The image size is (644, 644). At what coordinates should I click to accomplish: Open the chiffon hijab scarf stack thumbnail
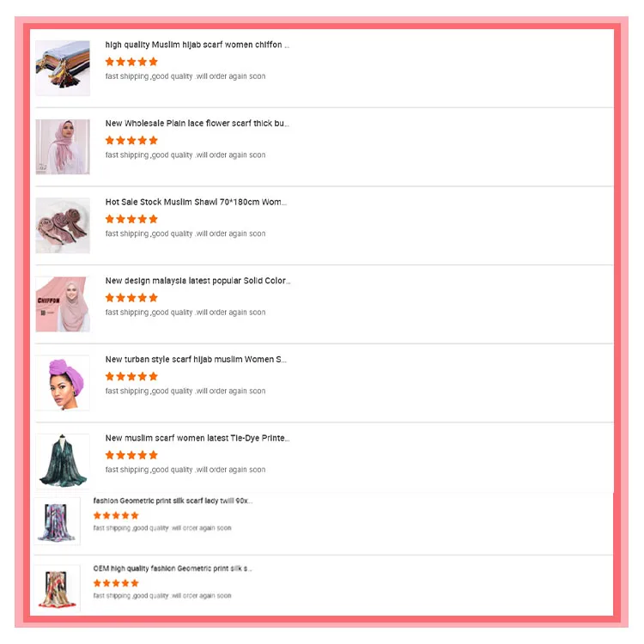click(x=63, y=68)
